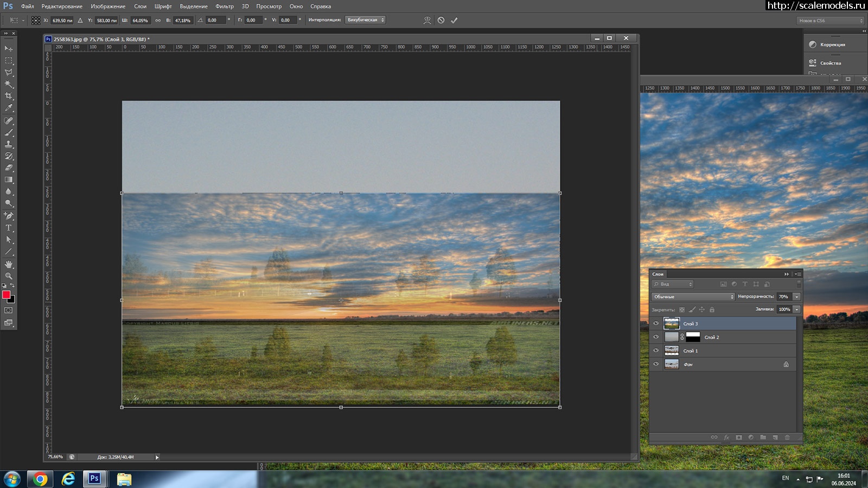
Task: Collapse the Layers panel with double arrows
Action: [x=787, y=274]
